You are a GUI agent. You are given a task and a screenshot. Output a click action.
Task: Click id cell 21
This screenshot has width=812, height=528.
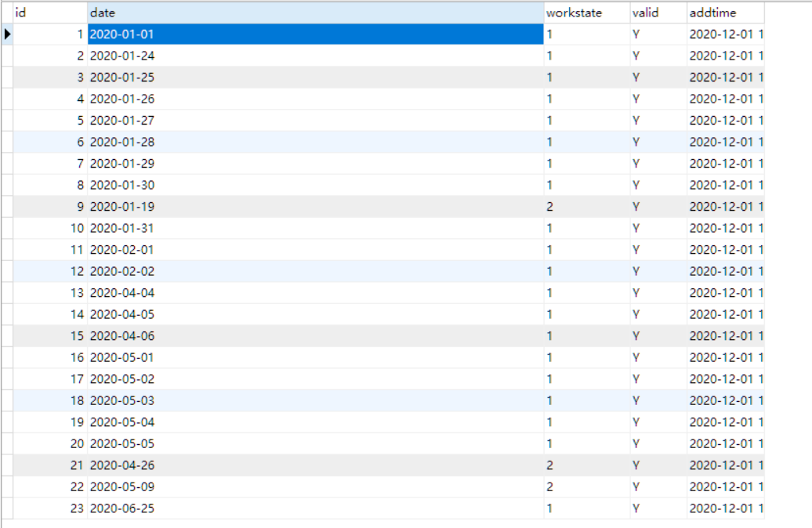point(49,465)
